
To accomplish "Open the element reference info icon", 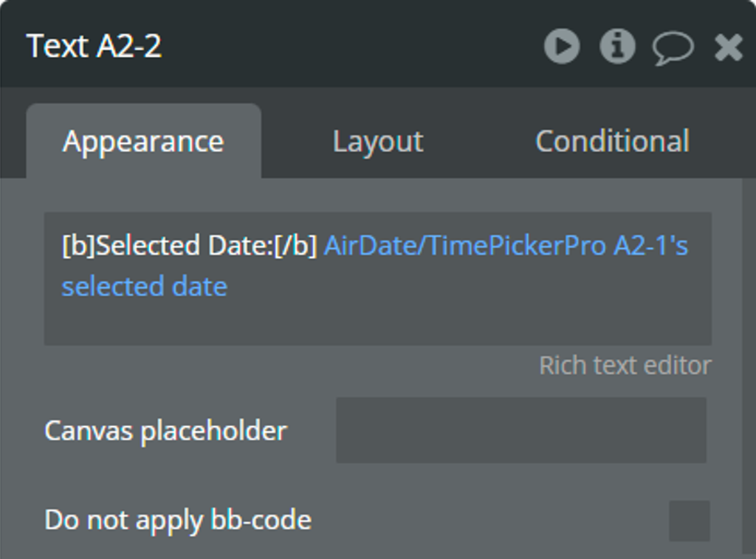I will 617,46.
